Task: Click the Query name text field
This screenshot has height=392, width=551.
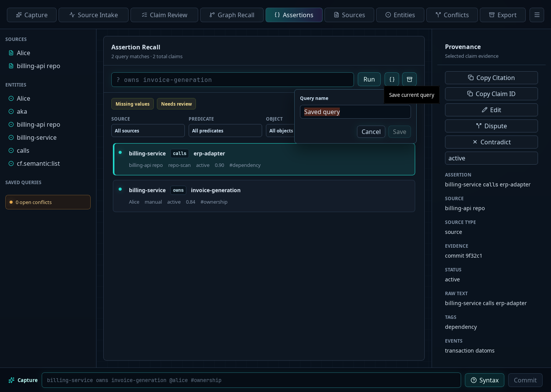Action: (x=355, y=112)
